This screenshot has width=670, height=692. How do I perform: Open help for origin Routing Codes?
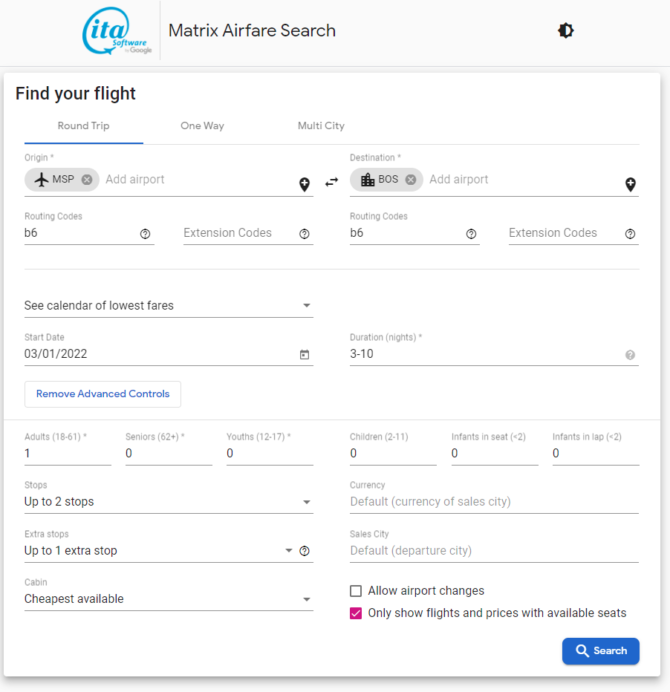pos(145,234)
